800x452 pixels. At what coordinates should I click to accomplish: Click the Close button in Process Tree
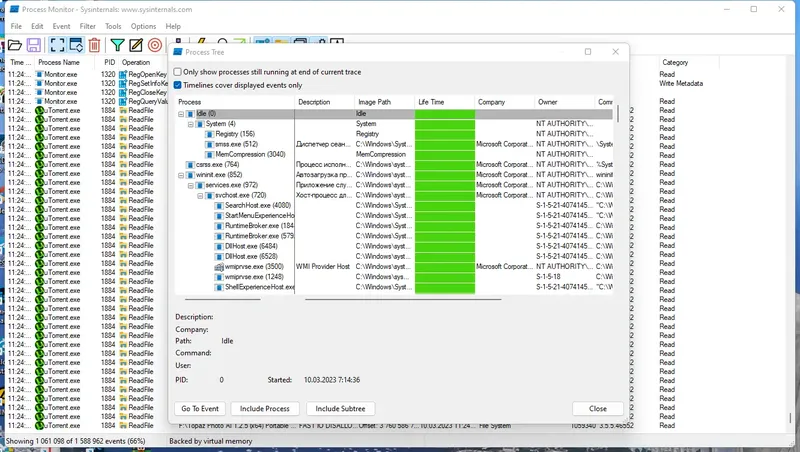(598, 409)
